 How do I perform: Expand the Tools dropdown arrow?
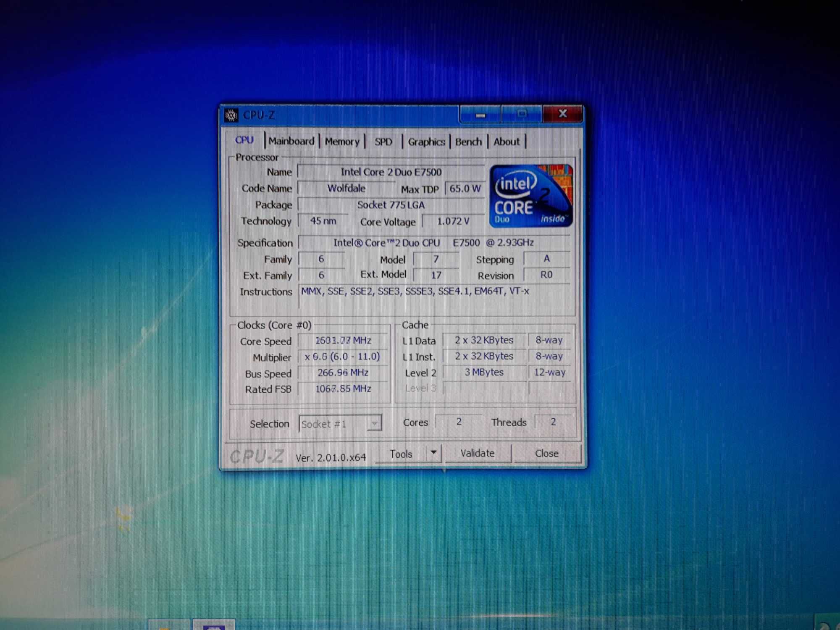click(434, 453)
